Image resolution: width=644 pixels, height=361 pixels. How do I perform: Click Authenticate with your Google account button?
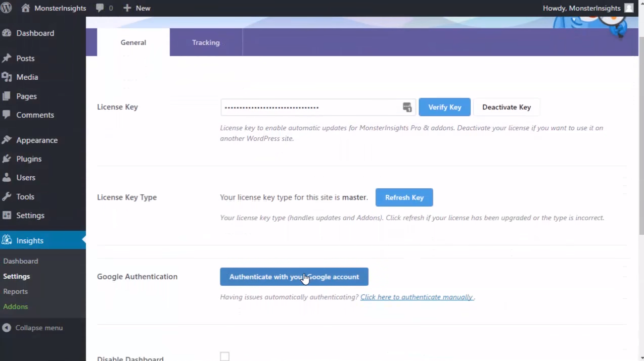[294, 277]
